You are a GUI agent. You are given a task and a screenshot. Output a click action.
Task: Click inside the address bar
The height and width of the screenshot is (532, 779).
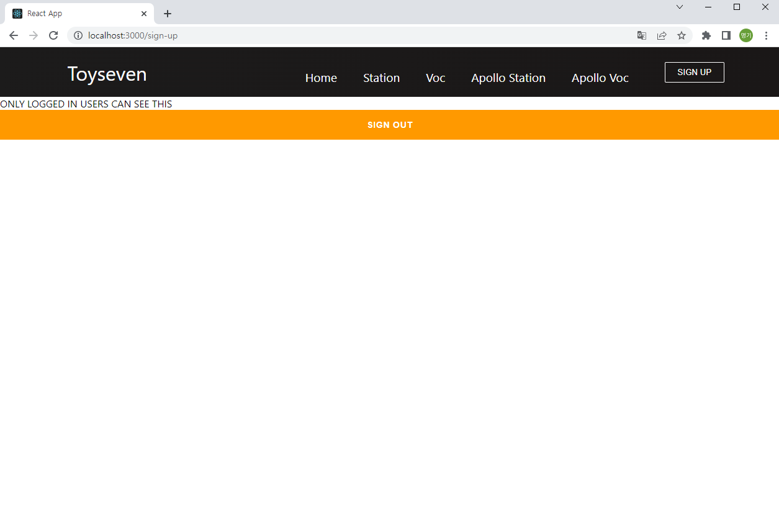click(x=248, y=35)
